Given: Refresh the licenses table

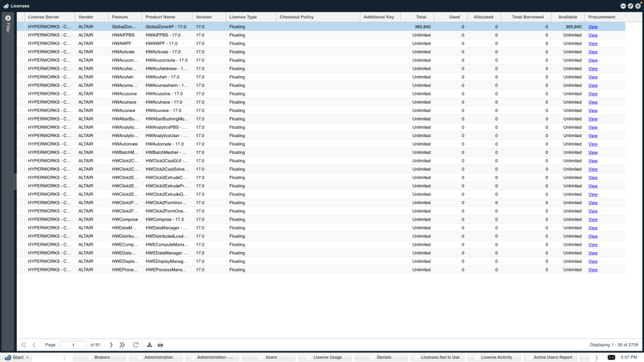Looking at the screenshot, I should pyautogui.click(x=136, y=344).
